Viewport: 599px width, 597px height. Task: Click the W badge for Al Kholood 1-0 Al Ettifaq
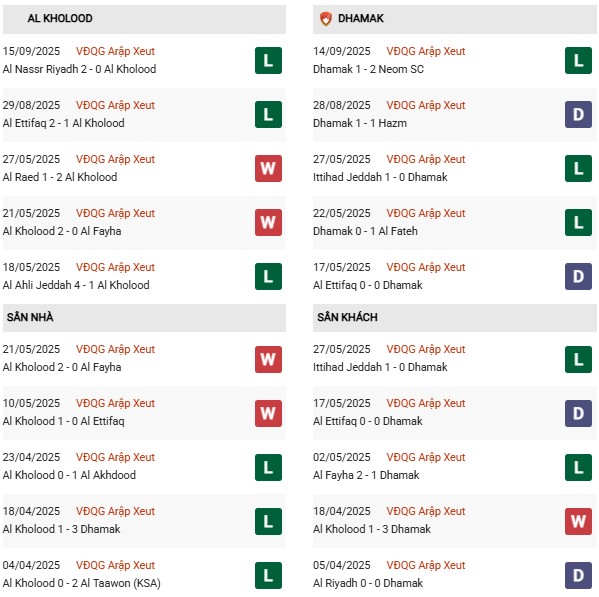pos(268,413)
